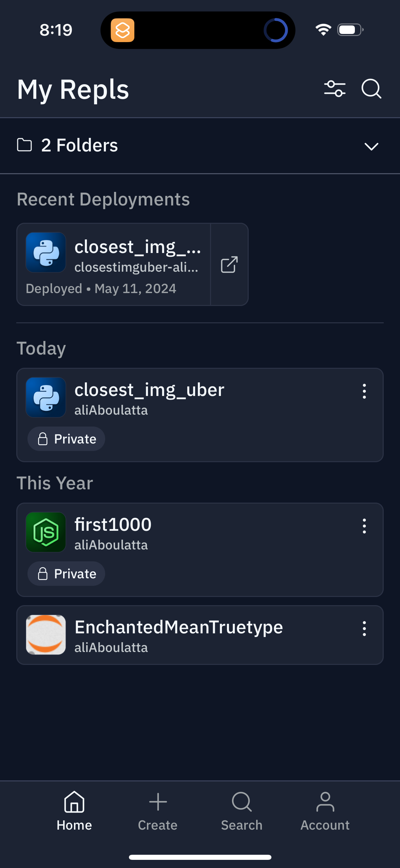Viewport: 400px width, 868px height.
Task: Open options menu for closest_img_uber
Action: (x=364, y=391)
